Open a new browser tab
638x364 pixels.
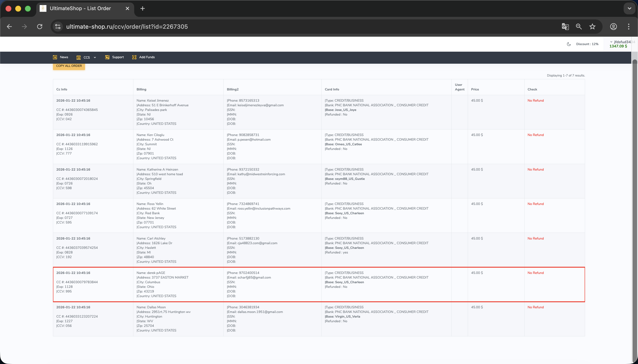click(x=143, y=8)
